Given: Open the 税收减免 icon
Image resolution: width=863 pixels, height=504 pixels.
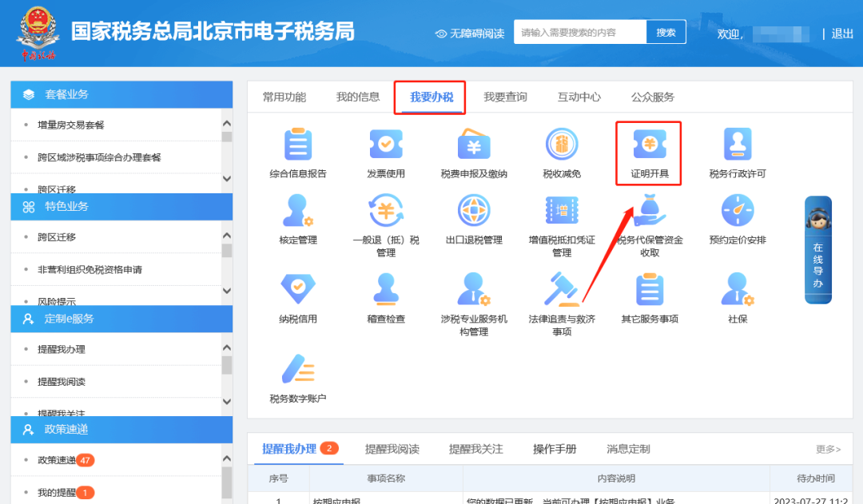Looking at the screenshot, I should (x=562, y=144).
